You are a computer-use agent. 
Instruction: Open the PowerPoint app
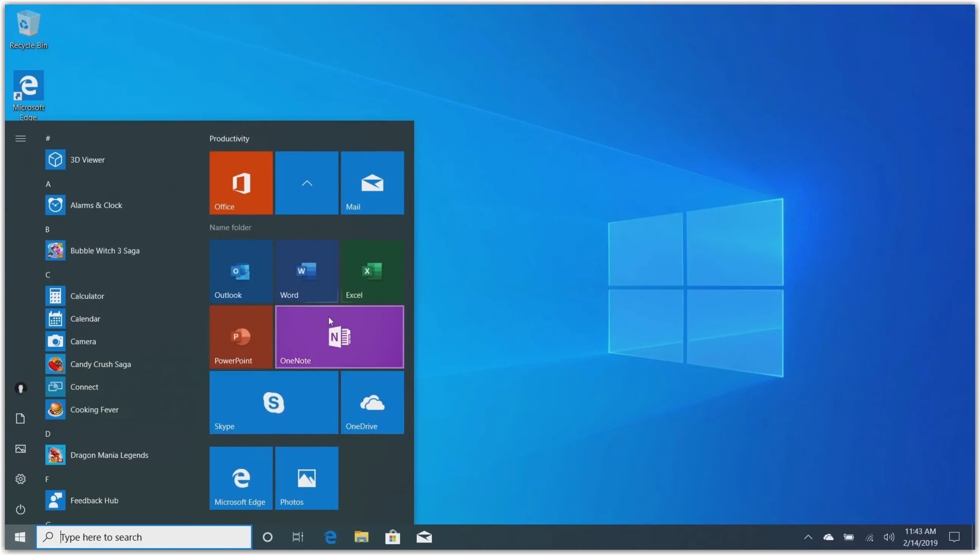click(x=240, y=336)
